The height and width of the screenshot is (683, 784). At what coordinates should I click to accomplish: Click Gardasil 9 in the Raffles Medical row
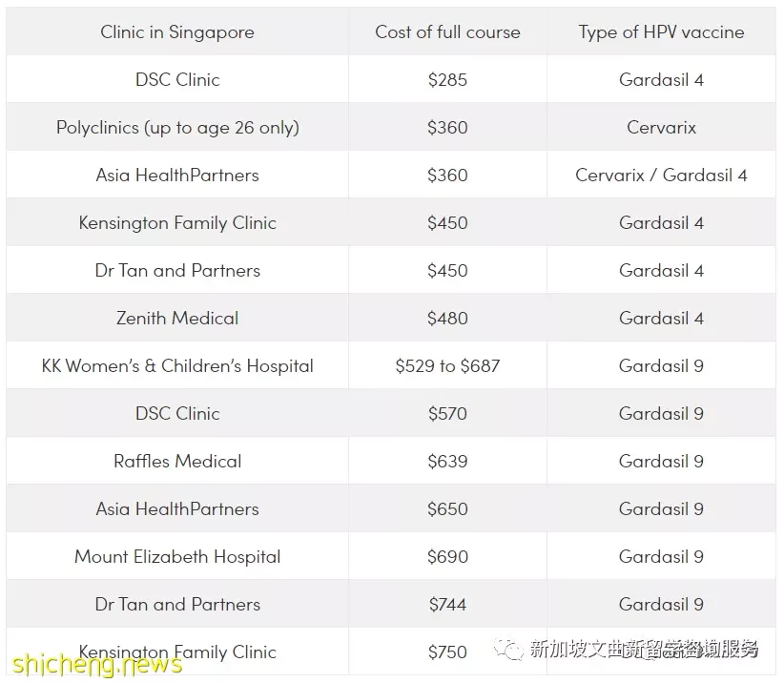[661, 461]
